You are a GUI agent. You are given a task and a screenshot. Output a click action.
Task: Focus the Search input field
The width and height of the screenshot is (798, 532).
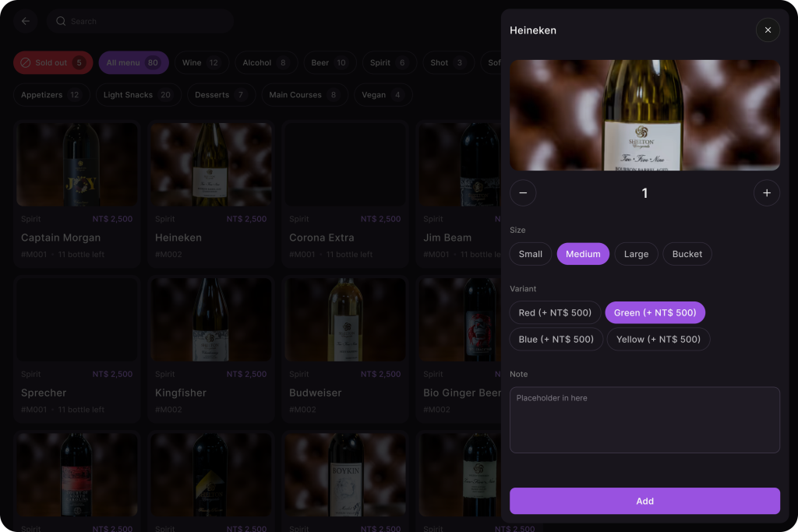(140, 21)
